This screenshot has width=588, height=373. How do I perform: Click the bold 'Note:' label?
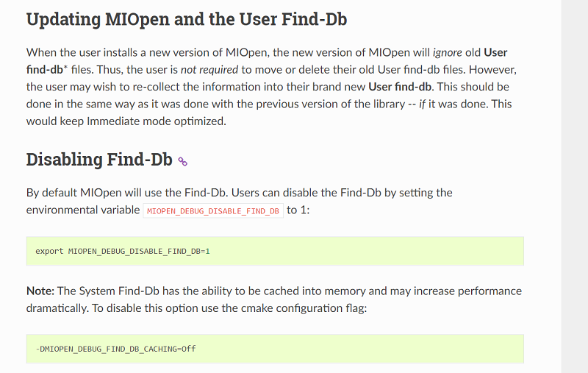pyautogui.click(x=40, y=291)
